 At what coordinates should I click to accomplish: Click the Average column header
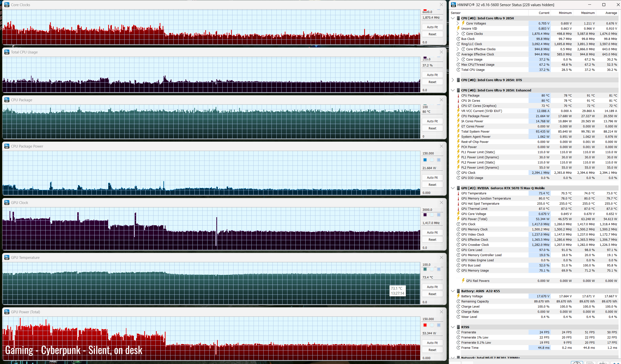click(x=608, y=13)
